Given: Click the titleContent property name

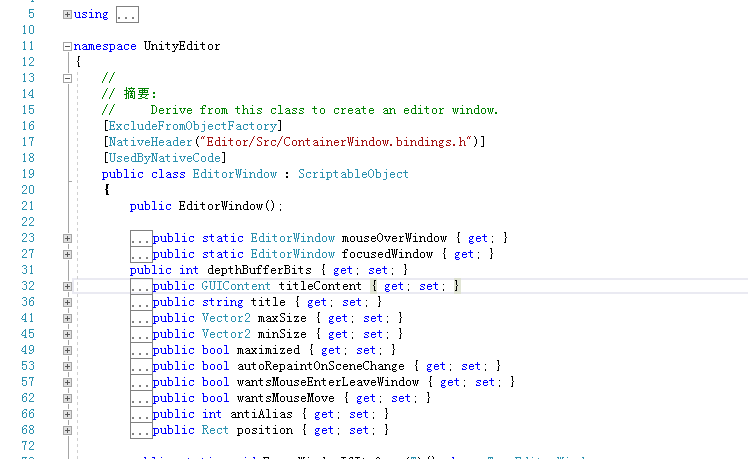Looking at the screenshot, I should (320, 286).
